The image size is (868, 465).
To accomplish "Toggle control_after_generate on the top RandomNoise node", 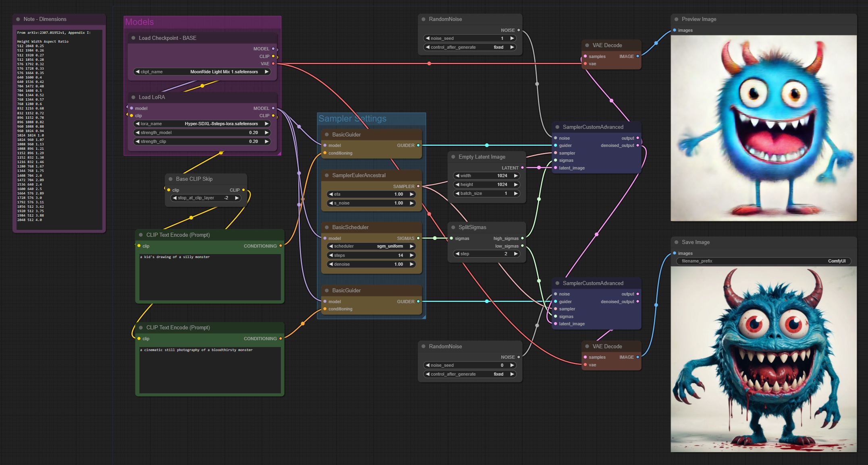I will tap(469, 48).
